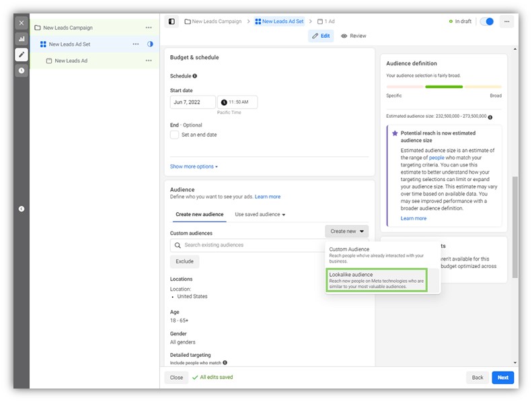Select the pencil edit icon in sidebar
The width and height of the screenshot is (532, 402).
point(22,55)
